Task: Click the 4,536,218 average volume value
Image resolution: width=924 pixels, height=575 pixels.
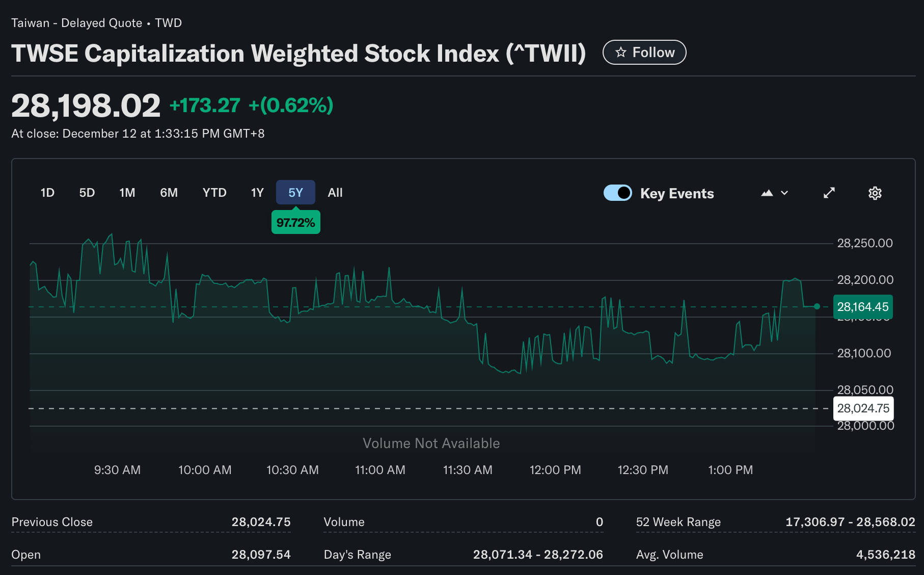Action: coord(886,555)
